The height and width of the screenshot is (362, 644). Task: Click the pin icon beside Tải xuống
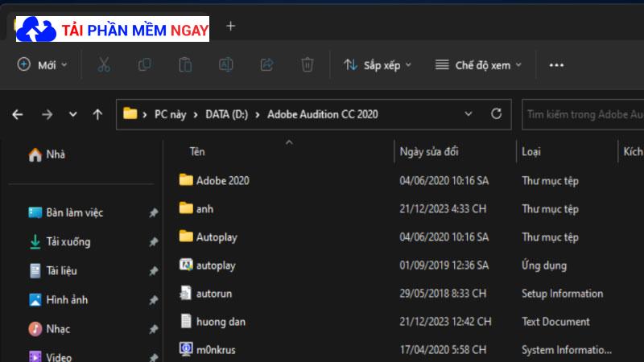pyautogui.click(x=153, y=242)
